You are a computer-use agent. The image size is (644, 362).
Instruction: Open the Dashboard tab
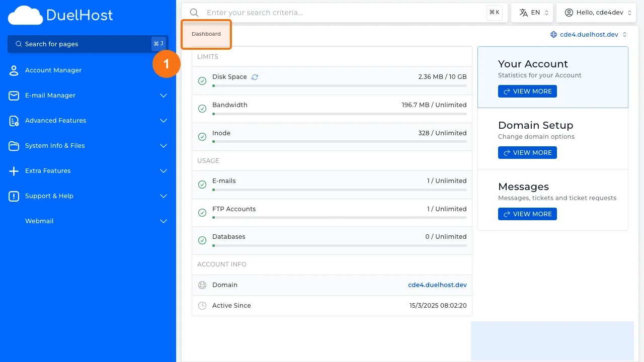(x=206, y=34)
